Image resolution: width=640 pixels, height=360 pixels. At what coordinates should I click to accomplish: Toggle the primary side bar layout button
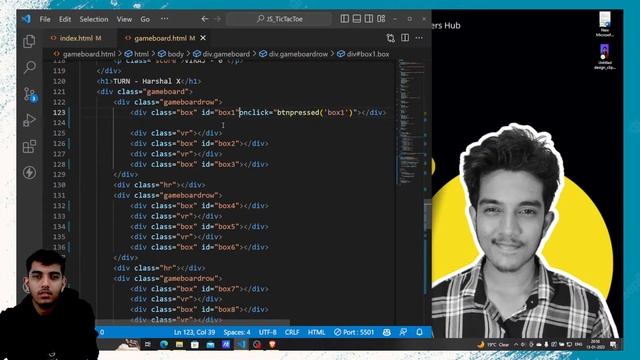[x=345, y=19]
